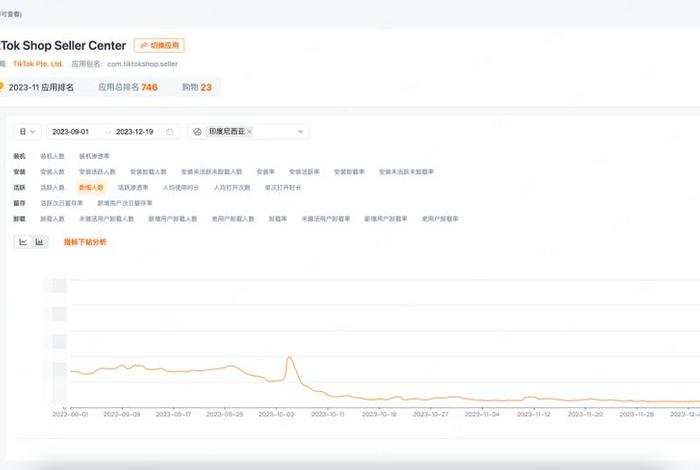Select the 卸载人数 metric

coord(52,219)
